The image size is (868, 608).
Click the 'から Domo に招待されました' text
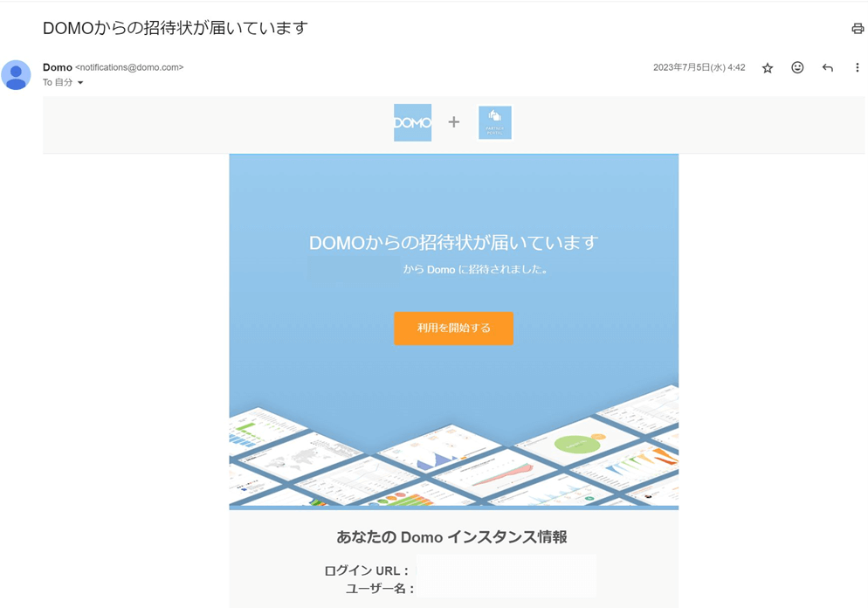click(476, 270)
